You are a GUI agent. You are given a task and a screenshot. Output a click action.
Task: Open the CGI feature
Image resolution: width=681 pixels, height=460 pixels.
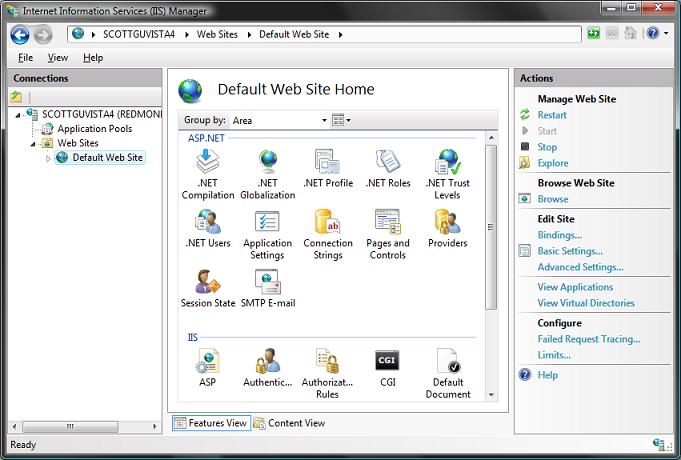pos(387,367)
